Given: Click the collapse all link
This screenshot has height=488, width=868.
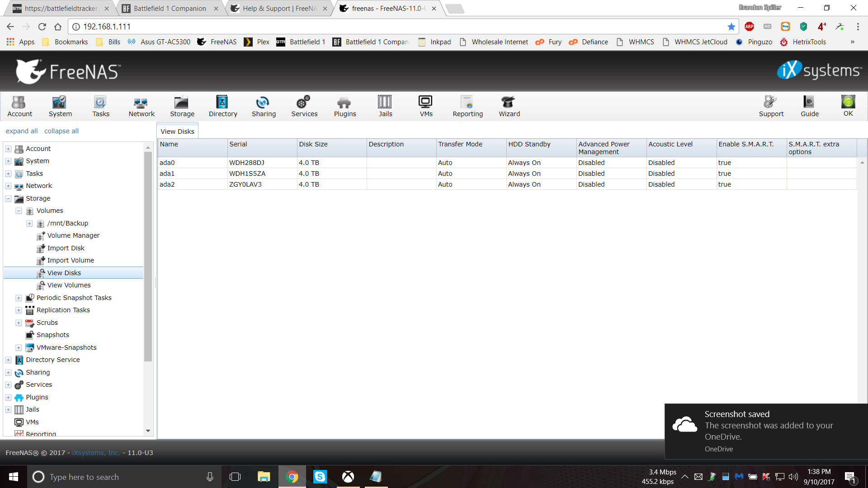Looking at the screenshot, I should 61,131.
